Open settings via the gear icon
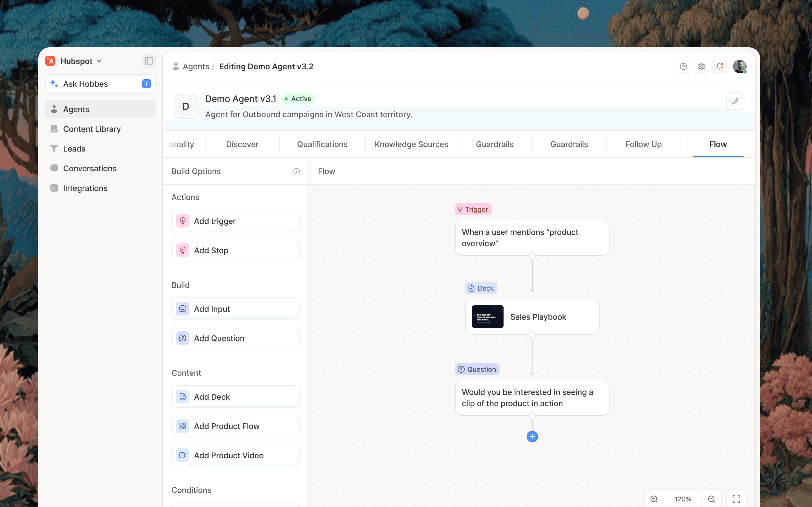Viewport: 812px width, 507px height. click(x=701, y=66)
